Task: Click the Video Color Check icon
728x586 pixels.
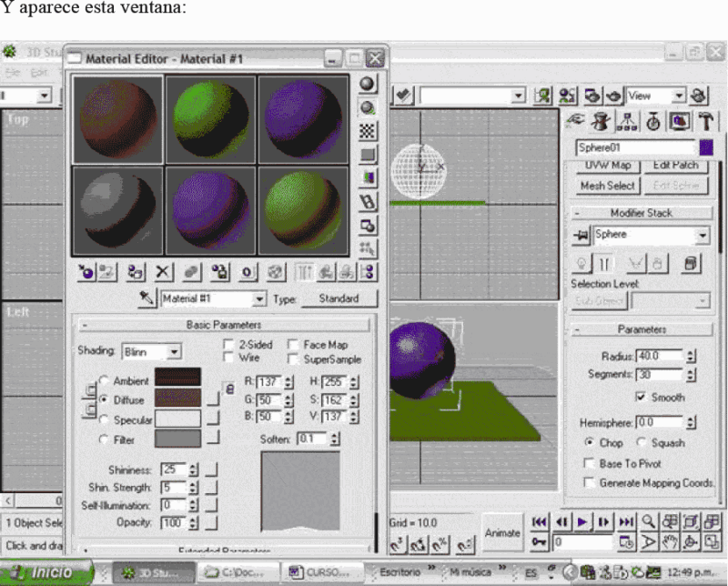Action: tap(367, 178)
